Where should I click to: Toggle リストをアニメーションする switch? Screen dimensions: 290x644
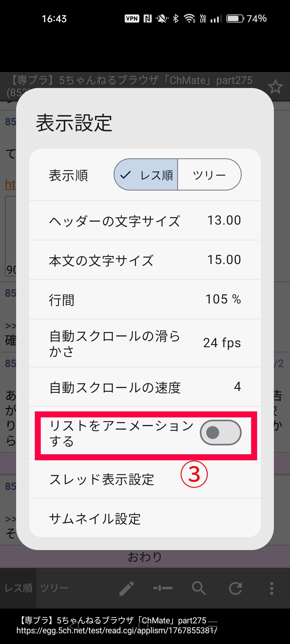tap(220, 433)
